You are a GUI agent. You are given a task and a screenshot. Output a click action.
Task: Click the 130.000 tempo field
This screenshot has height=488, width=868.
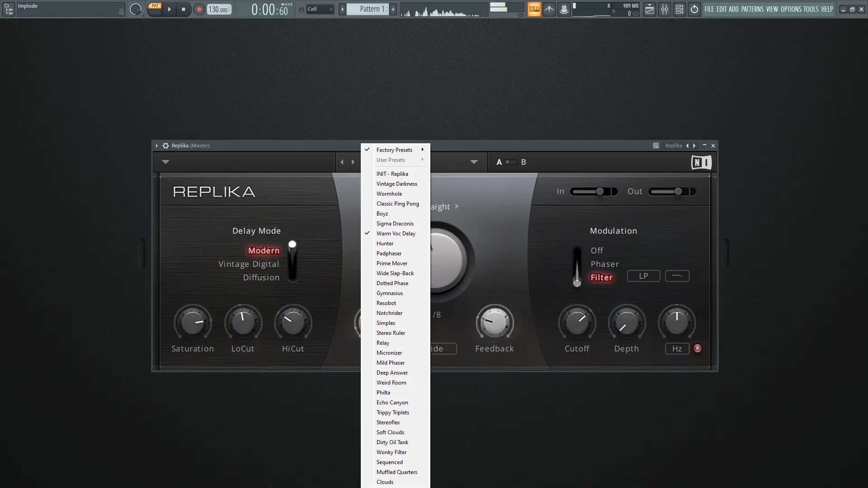pos(218,9)
